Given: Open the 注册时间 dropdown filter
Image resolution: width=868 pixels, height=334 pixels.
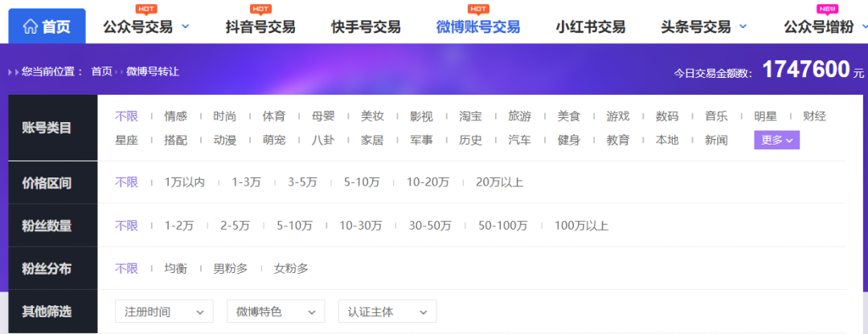Looking at the screenshot, I should (x=165, y=312).
